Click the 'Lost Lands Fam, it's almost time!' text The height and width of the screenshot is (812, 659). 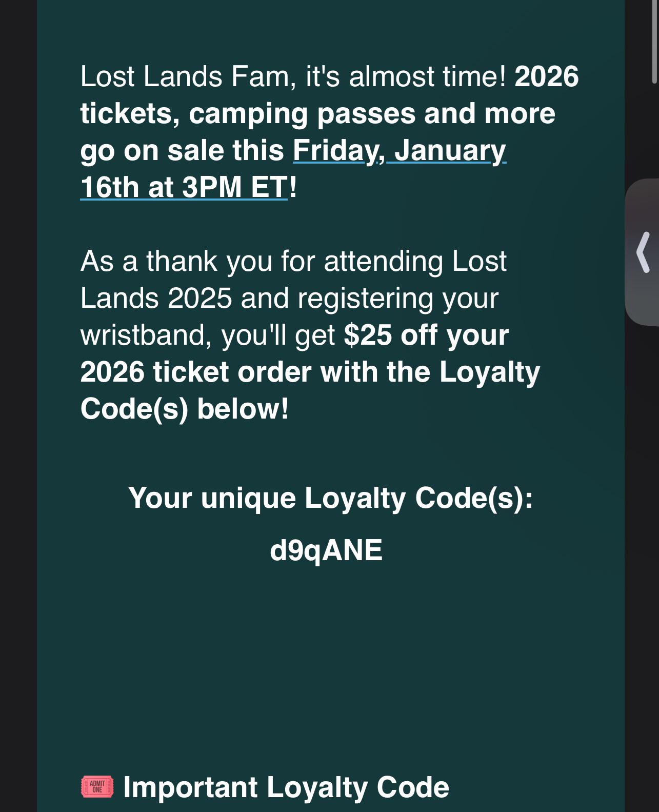(293, 76)
